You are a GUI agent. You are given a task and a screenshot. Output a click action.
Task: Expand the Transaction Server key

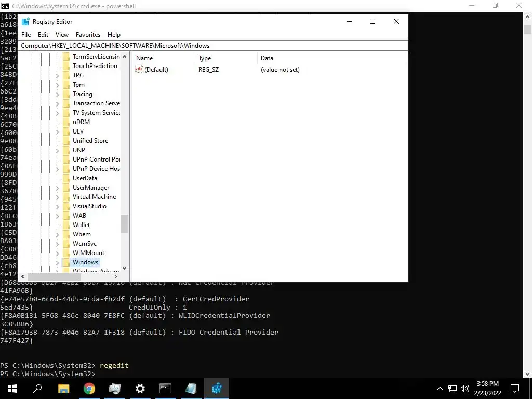click(x=57, y=103)
